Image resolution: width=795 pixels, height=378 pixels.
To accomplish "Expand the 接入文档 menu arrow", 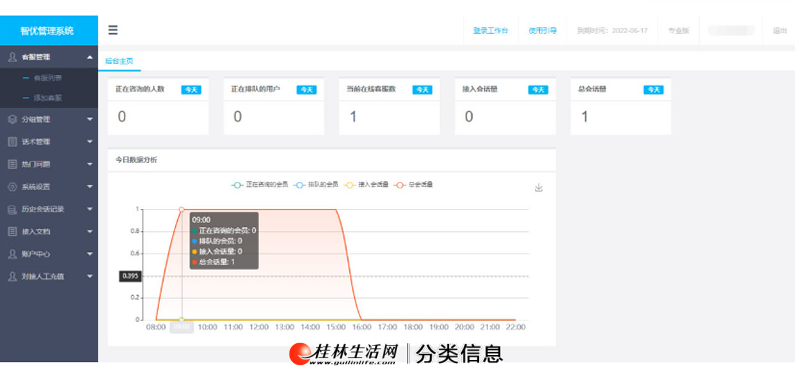I will [90, 232].
